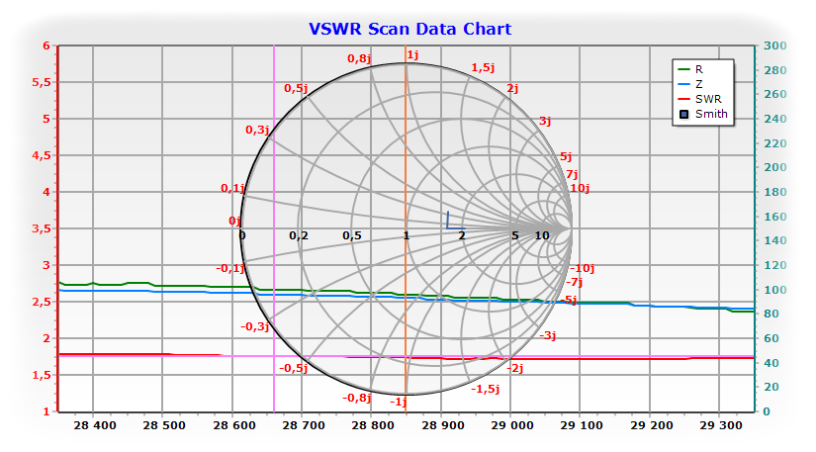816x452 pixels.
Task: Click the 28 400 frequency axis label
Action: tap(95, 425)
